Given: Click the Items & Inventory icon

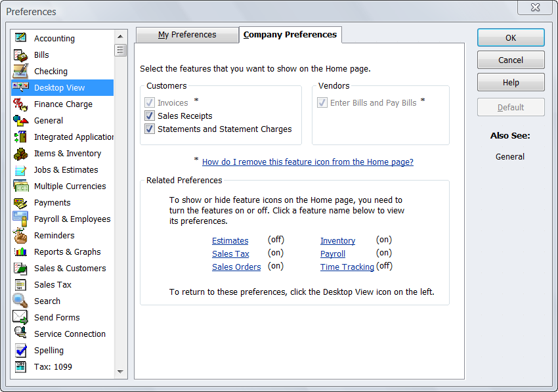Looking at the screenshot, I should click(x=20, y=153).
